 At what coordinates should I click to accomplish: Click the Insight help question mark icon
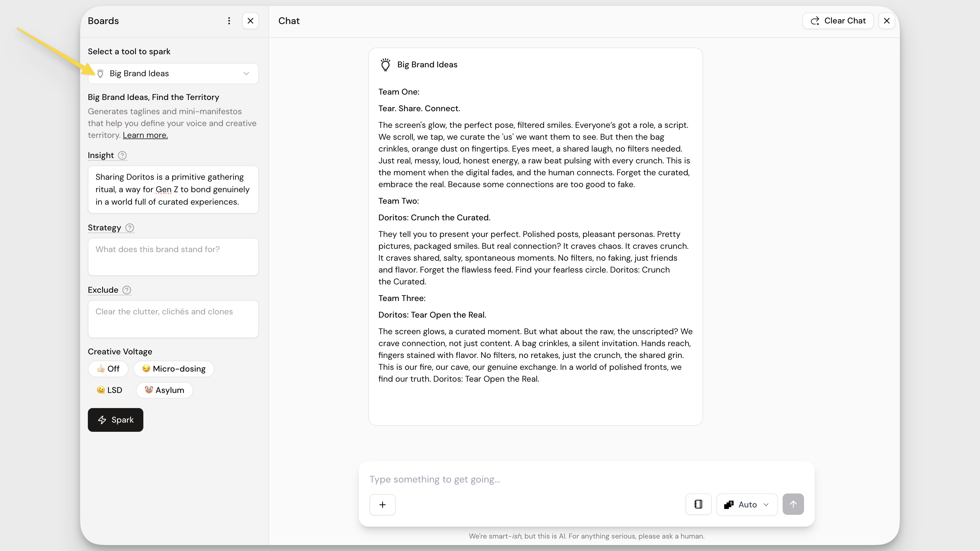click(122, 155)
